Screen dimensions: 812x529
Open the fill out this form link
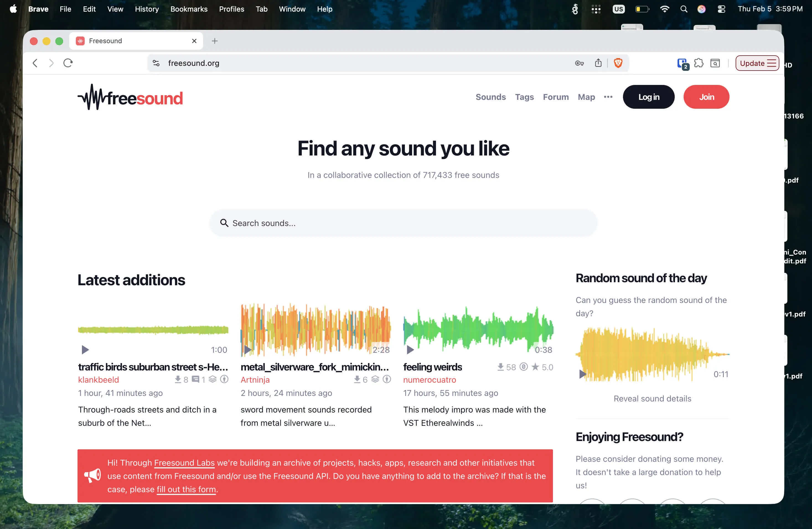[186, 489]
